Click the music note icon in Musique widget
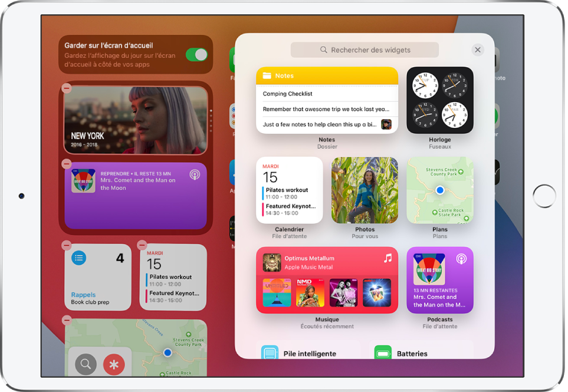The width and height of the screenshot is (568, 392). [388, 258]
